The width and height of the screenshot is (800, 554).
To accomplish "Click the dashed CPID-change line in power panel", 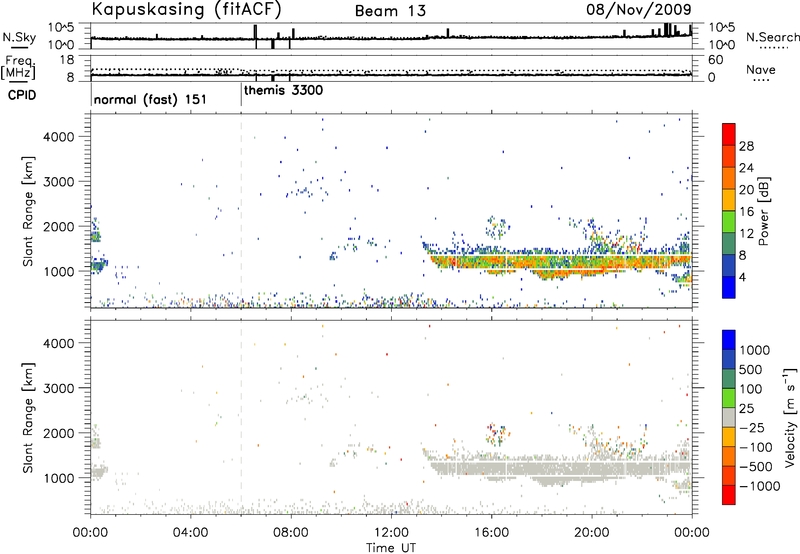I will [241, 211].
